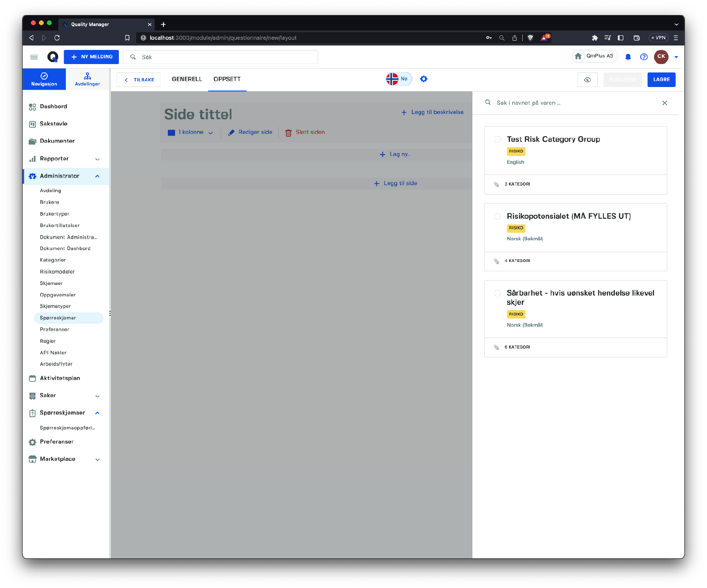Select Test Risk Category Group radio
707x588 pixels.
coord(497,140)
